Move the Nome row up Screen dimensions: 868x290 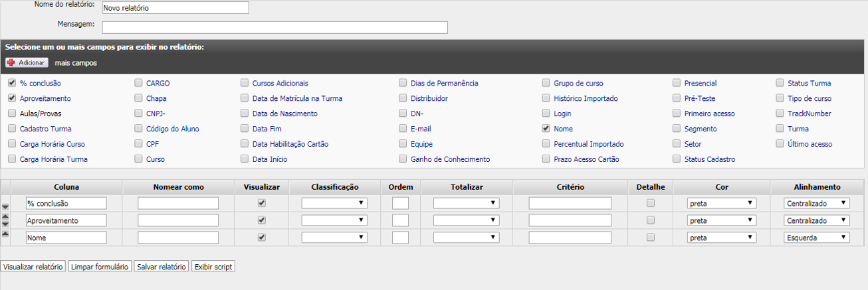(x=5, y=234)
